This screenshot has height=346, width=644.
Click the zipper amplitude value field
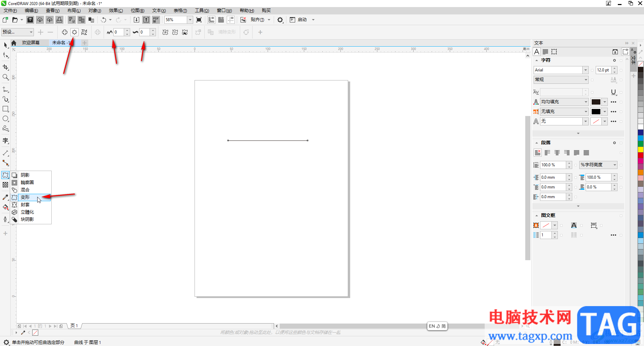[x=119, y=32]
